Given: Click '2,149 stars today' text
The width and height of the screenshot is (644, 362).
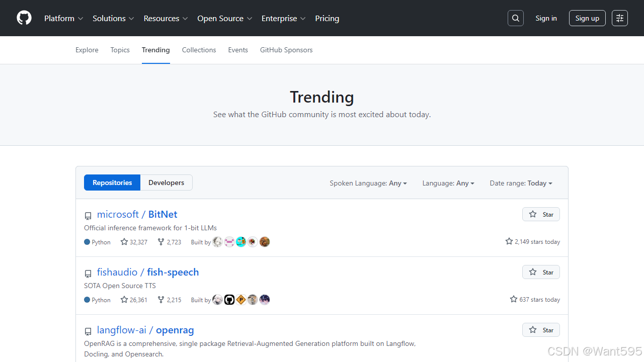Looking at the screenshot, I should click(533, 242).
